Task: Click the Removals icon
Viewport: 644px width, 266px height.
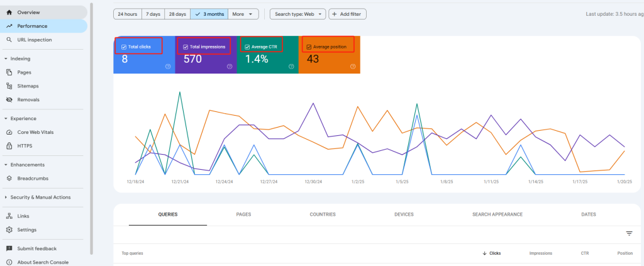Action: tap(9, 99)
